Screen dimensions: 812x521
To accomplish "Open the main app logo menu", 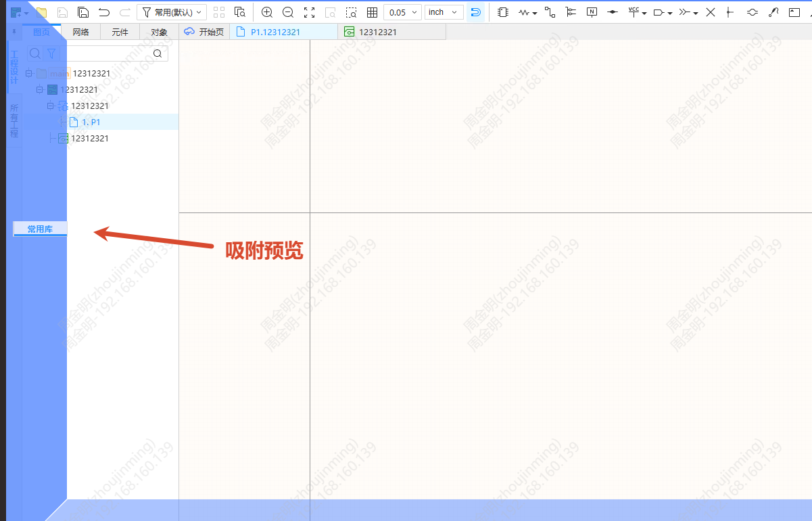I will tap(16, 12).
